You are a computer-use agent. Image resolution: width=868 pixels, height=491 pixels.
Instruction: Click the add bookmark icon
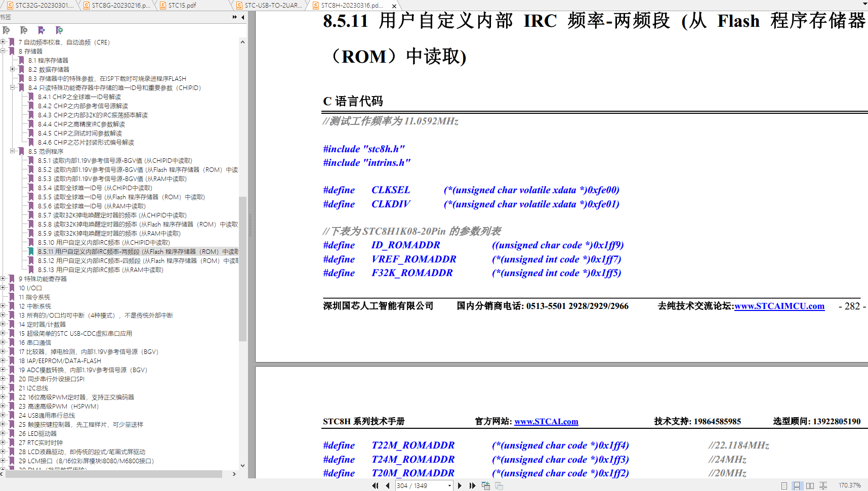[x=24, y=30]
